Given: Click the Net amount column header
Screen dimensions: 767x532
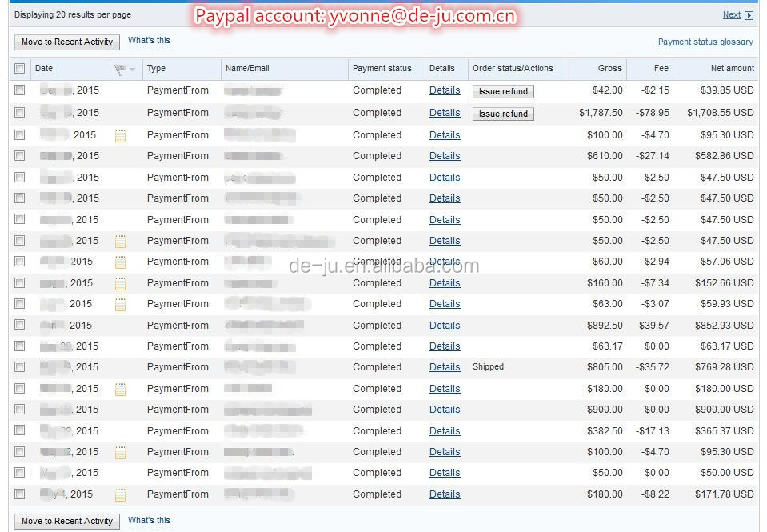Looking at the screenshot, I should pyautogui.click(x=733, y=68).
